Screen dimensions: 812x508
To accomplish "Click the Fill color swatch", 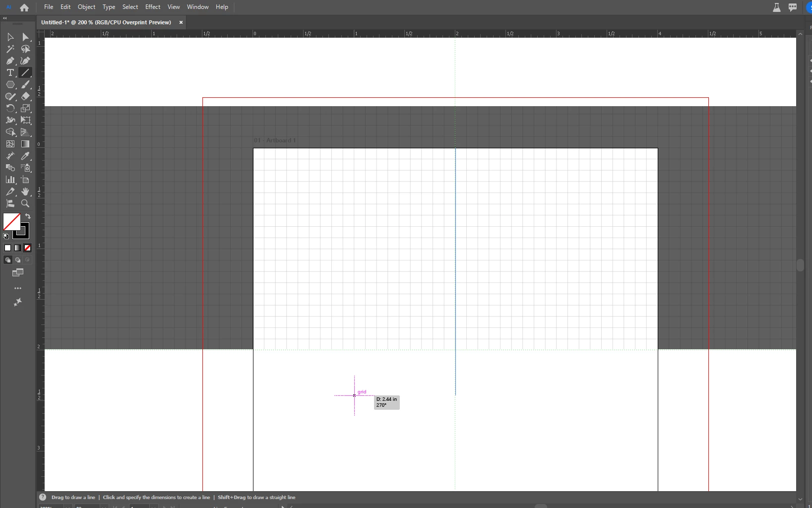I will click(12, 222).
